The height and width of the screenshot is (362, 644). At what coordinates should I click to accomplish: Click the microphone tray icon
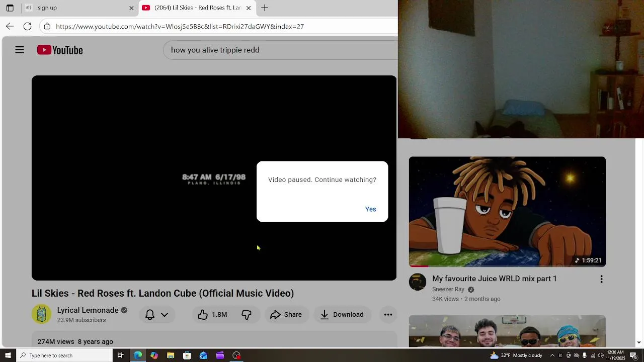pyautogui.click(x=585, y=355)
